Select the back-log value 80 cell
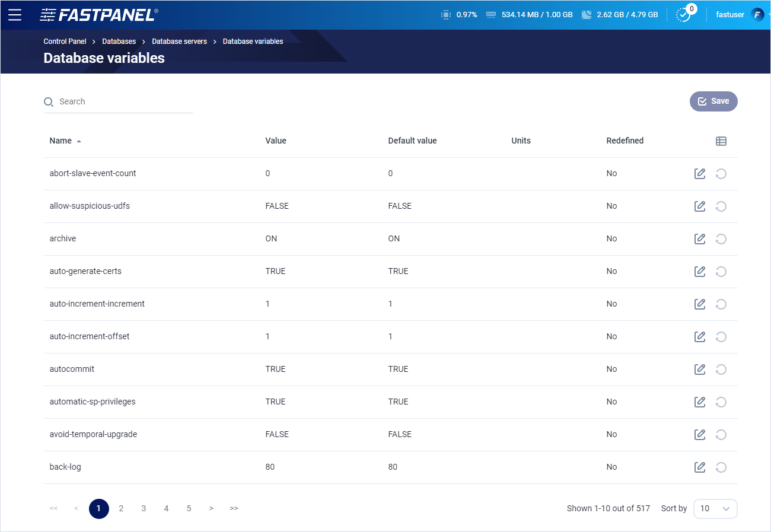 (270, 467)
